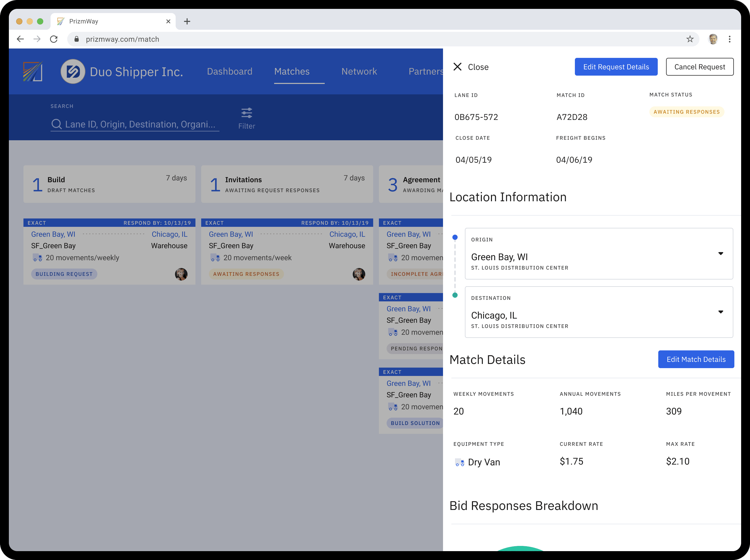Screen dimensions: 750x560
Task: Go to the Dashboard nav item
Action: (x=230, y=71)
